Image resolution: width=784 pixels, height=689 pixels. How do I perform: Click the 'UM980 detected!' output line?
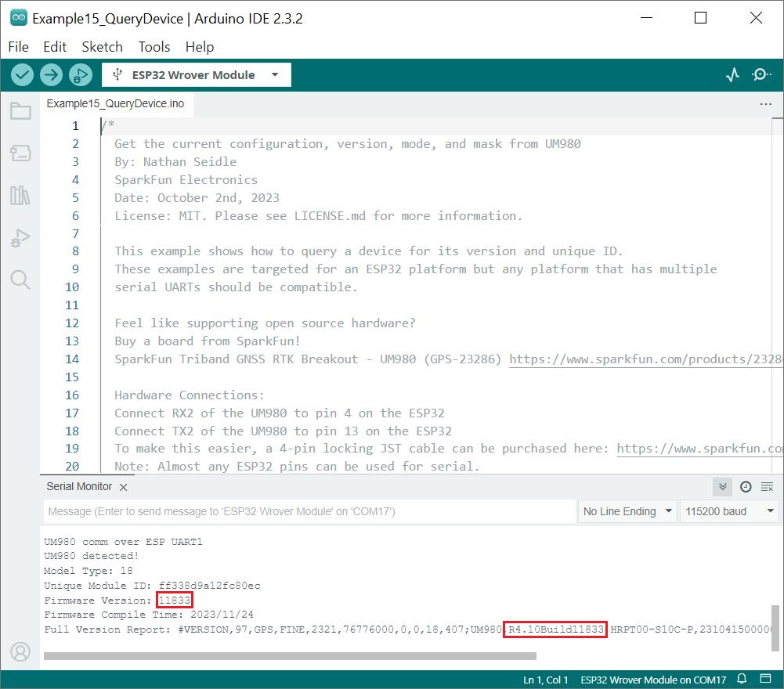(91, 556)
